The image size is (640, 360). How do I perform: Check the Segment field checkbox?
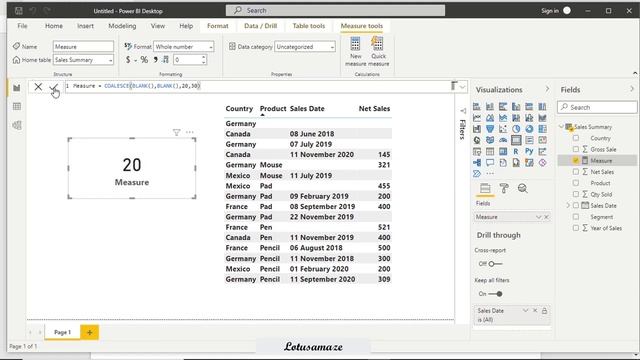click(576, 217)
